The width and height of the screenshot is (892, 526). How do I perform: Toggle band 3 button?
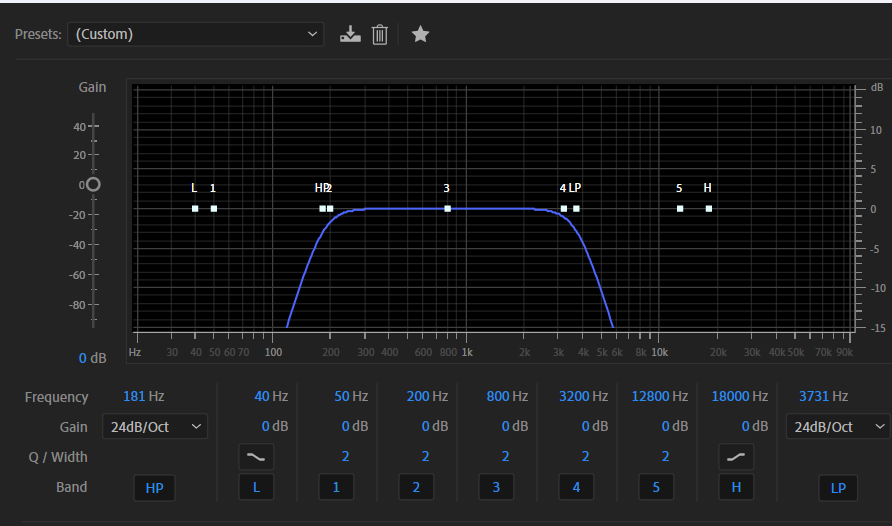click(x=496, y=488)
